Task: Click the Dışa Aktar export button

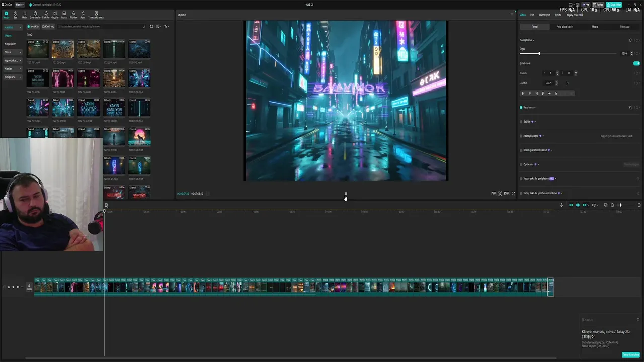Action: point(615,5)
